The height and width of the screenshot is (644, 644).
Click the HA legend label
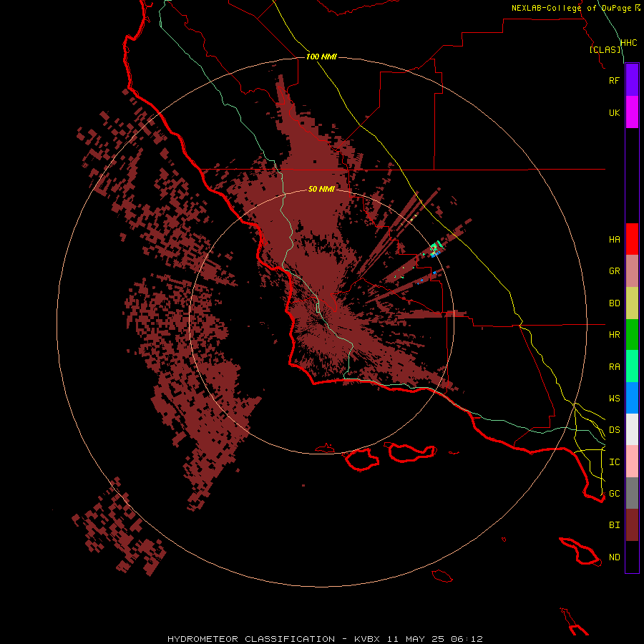[x=614, y=239]
